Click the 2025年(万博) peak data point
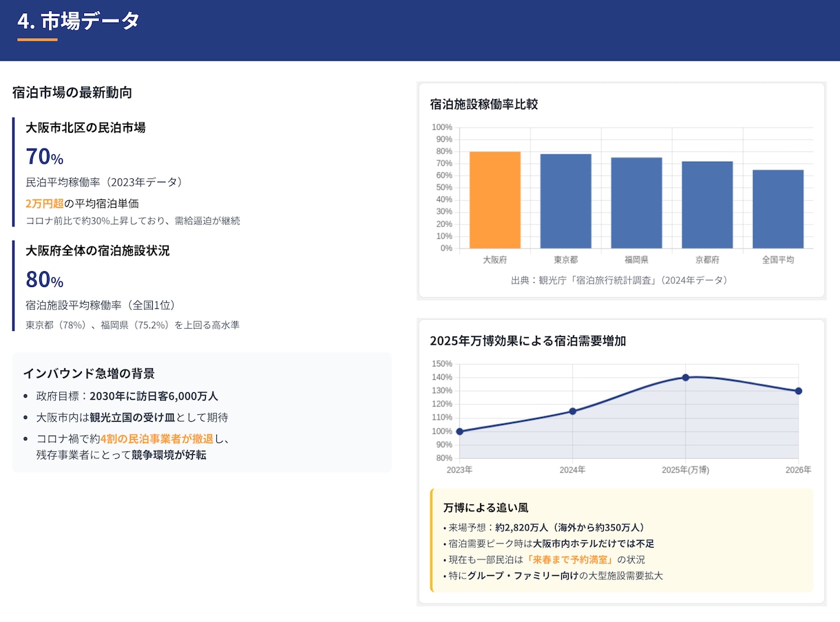The image size is (840, 622). pyautogui.click(x=686, y=377)
